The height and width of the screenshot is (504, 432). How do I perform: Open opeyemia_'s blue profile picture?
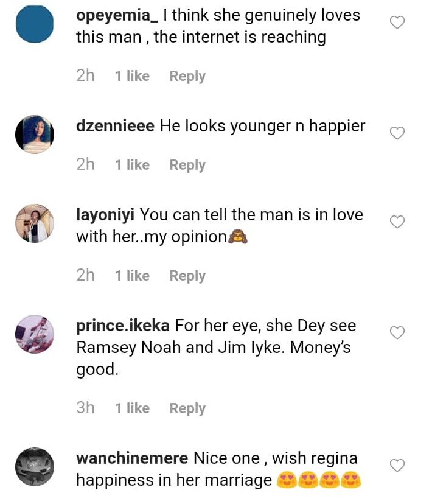[x=35, y=24]
